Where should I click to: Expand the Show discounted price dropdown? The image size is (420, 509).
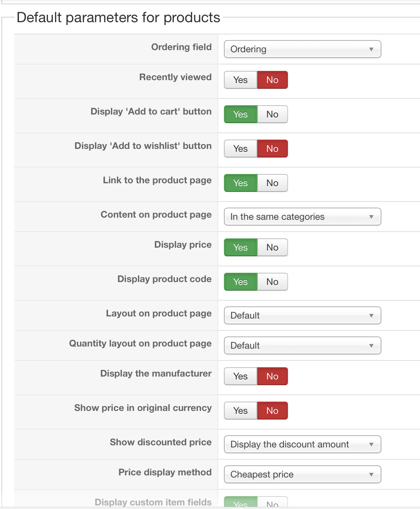(302, 444)
